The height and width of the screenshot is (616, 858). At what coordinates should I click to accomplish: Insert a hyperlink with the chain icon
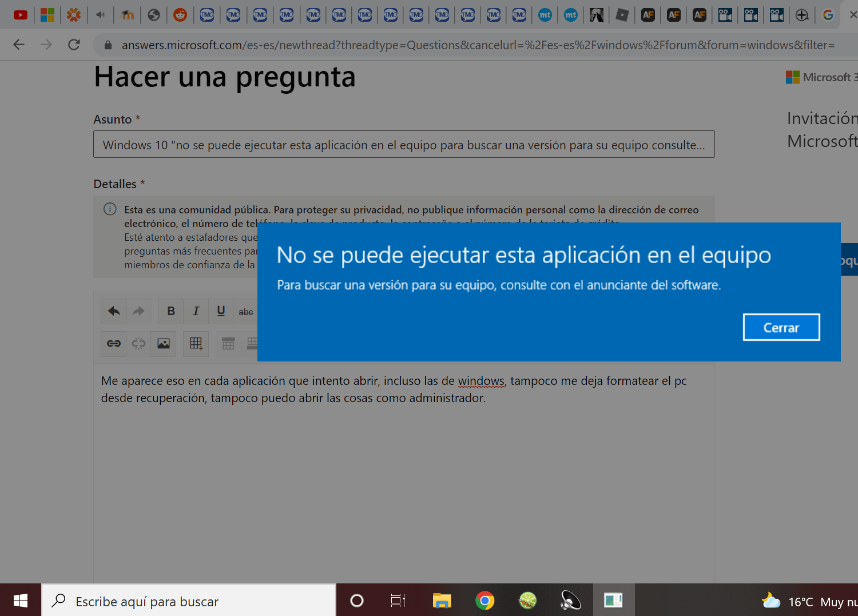pyautogui.click(x=114, y=344)
